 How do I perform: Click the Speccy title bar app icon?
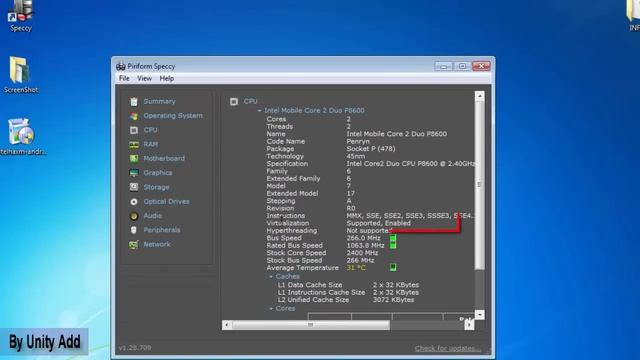click(x=120, y=66)
